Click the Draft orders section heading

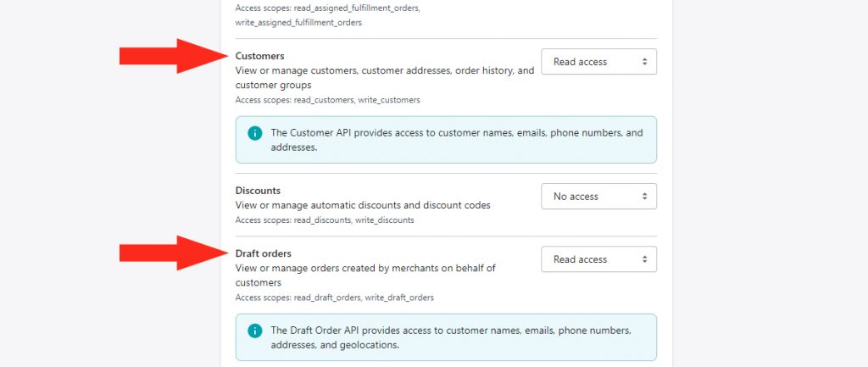tap(264, 253)
